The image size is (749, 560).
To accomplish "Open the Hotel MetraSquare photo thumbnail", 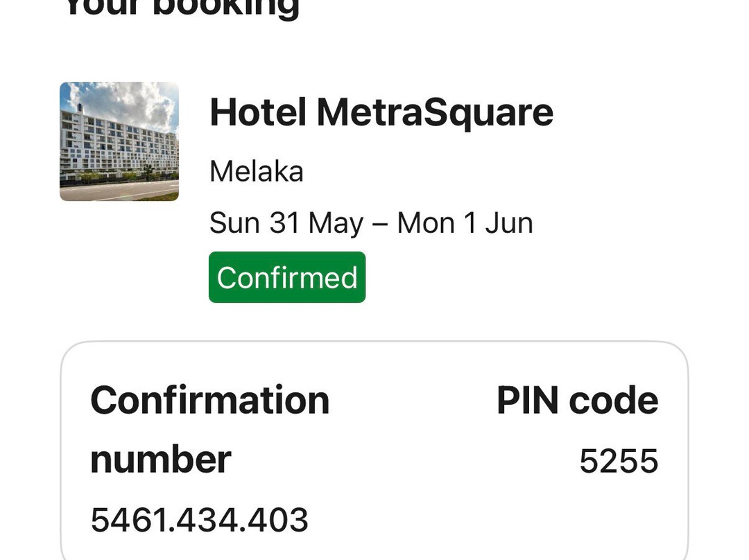I will click(x=119, y=141).
